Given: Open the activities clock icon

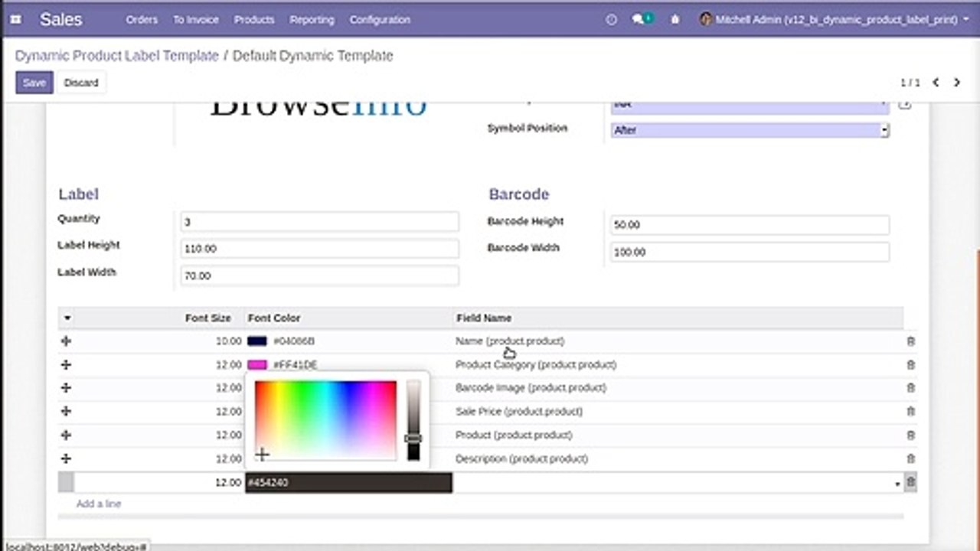Looking at the screenshot, I should [611, 20].
